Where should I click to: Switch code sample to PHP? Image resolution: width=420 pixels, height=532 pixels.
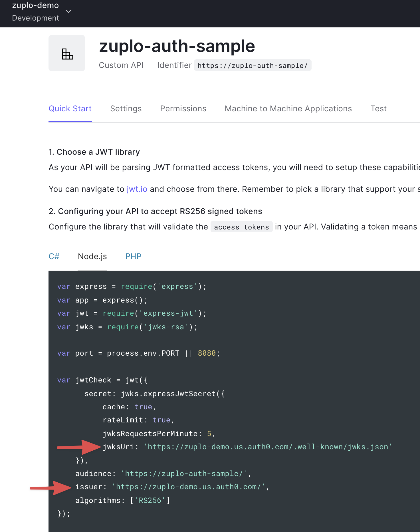133,256
